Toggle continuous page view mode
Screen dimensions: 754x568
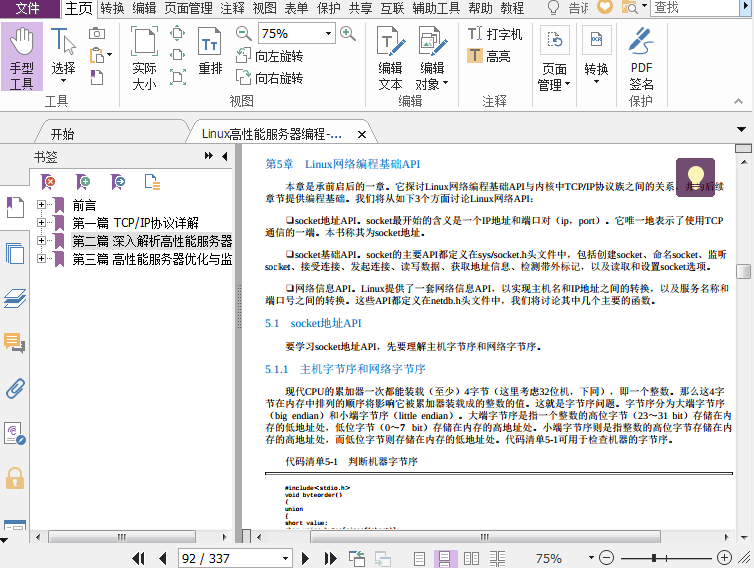click(445, 558)
